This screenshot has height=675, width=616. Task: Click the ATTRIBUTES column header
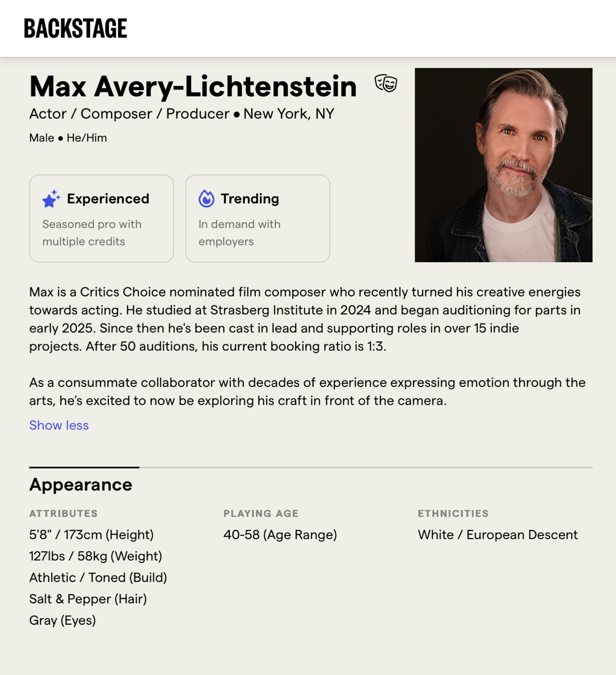[64, 514]
